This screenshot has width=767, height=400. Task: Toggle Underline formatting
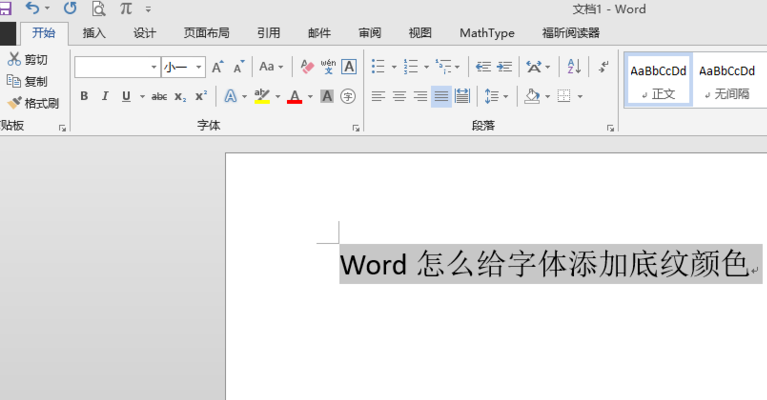(126, 96)
